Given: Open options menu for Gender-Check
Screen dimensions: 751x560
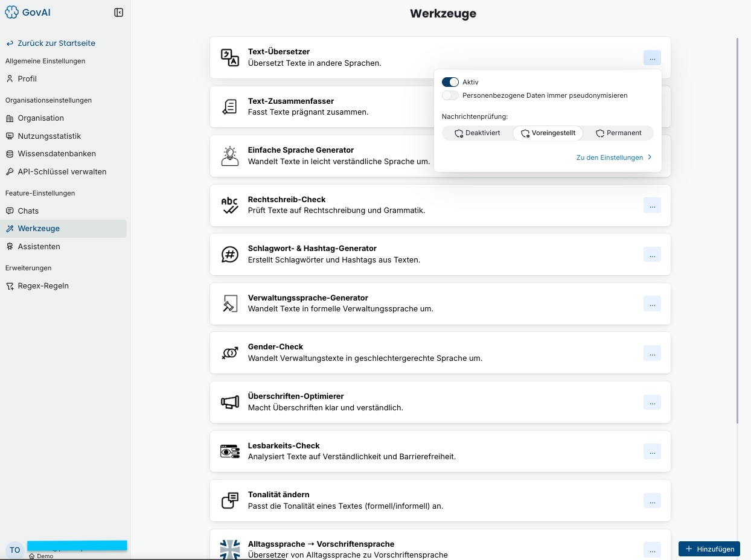Looking at the screenshot, I should (652, 353).
